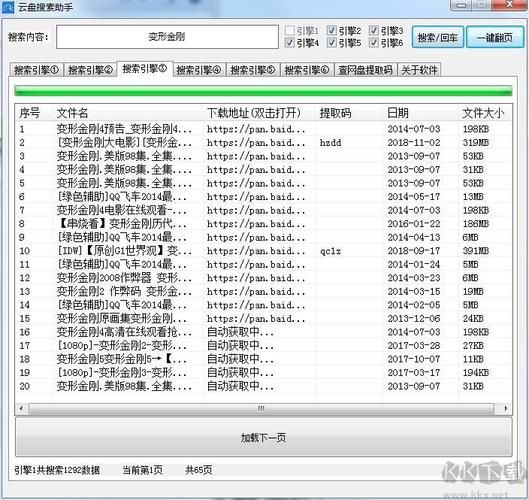Open the 查网盘提取码 tab
The width and height of the screenshot is (529, 500).
click(x=365, y=70)
